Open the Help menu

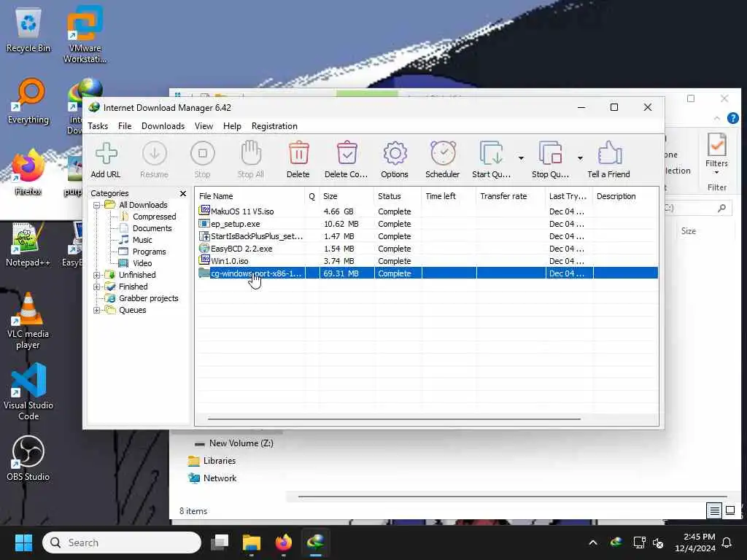[232, 126]
